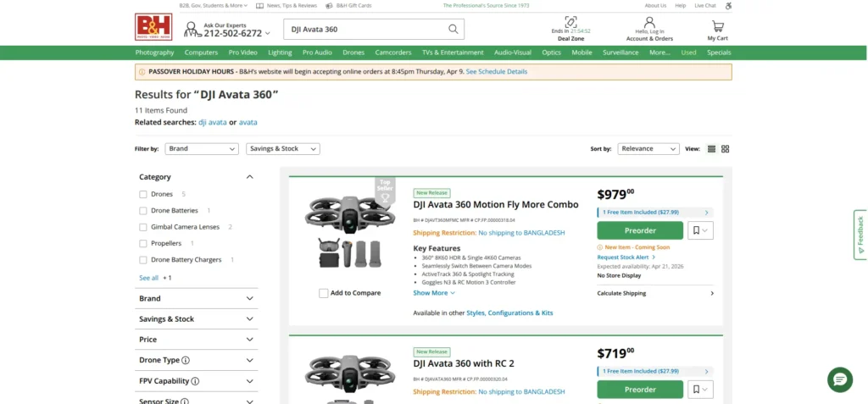The height and width of the screenshot is (404, 868).
Task: Open Live Chat top link
Action: point(705,6)
